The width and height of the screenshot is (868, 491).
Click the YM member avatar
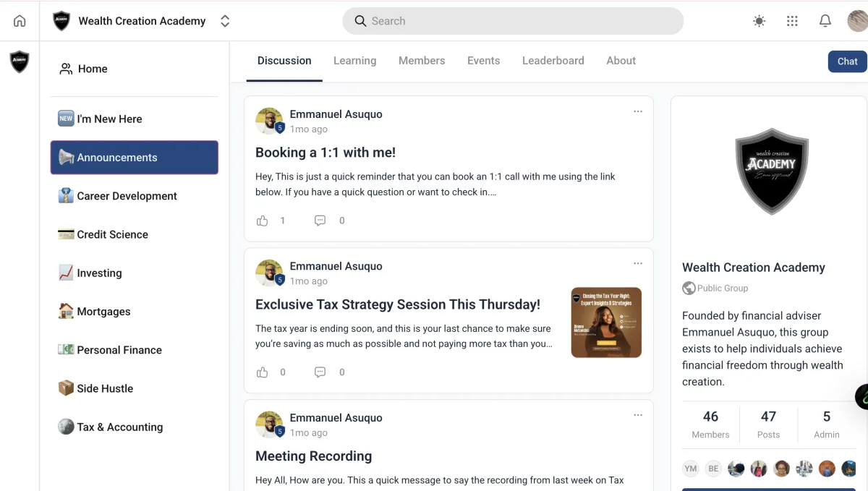pos(691,469)
